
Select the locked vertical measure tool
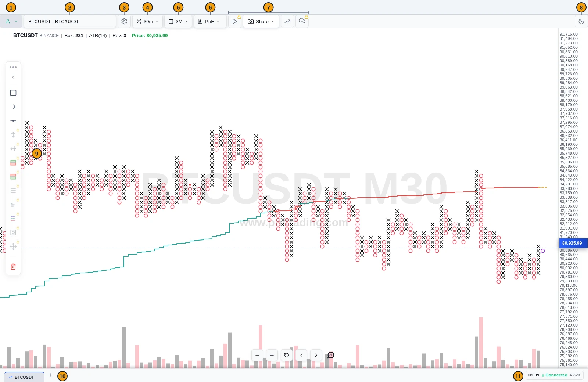tap(13, 135)
